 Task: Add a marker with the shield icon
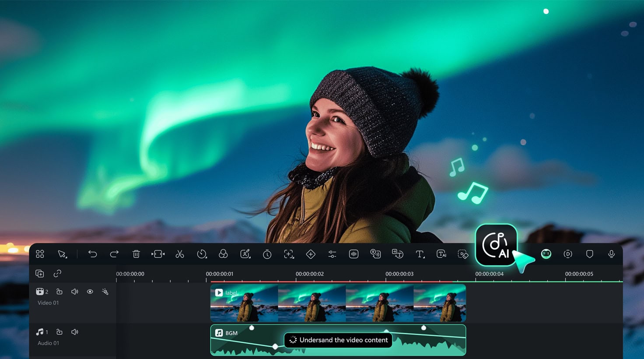[589, 254]
